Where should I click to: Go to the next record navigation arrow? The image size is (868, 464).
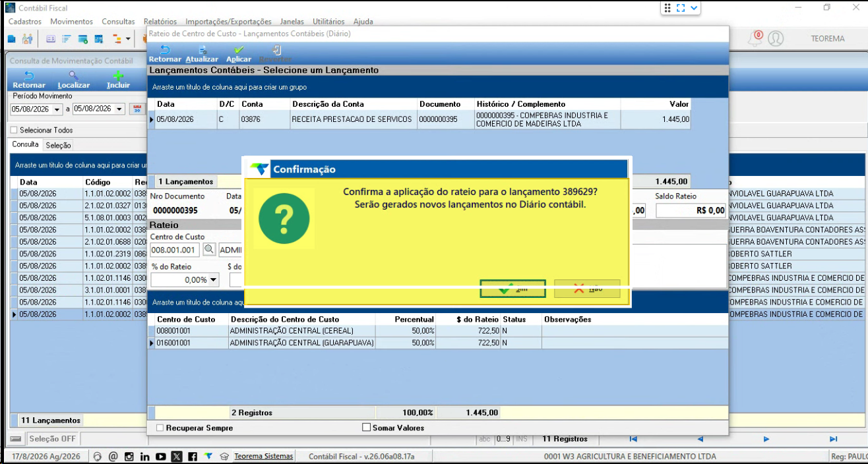tap(766, 439)
